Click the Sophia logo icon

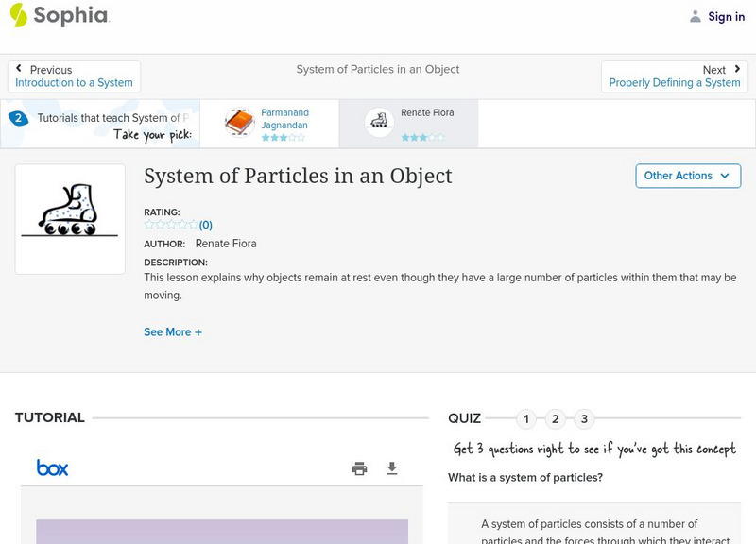pyautogui.click(x=19, y=15)
